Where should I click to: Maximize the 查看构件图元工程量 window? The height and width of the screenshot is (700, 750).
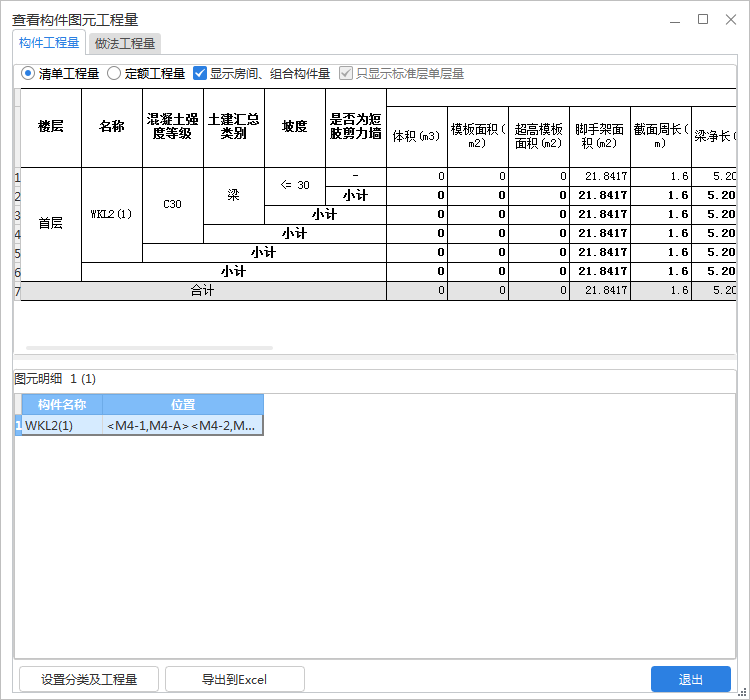coord(703,20)
